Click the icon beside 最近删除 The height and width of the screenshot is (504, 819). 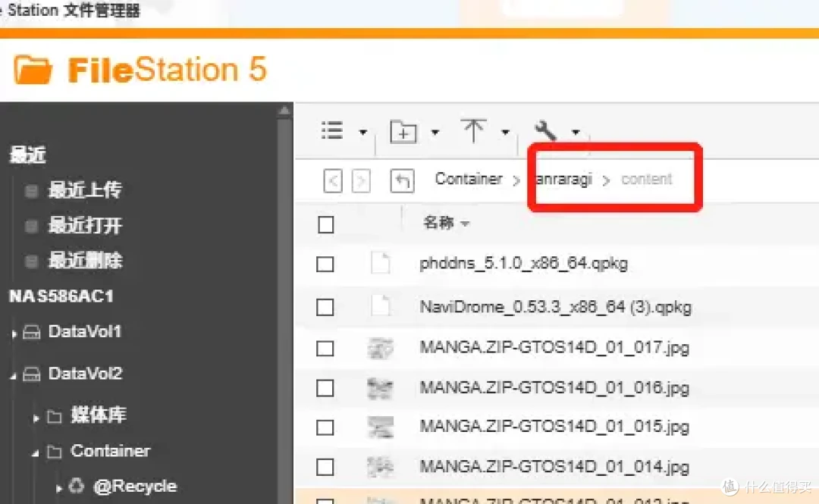click(31, 261)
